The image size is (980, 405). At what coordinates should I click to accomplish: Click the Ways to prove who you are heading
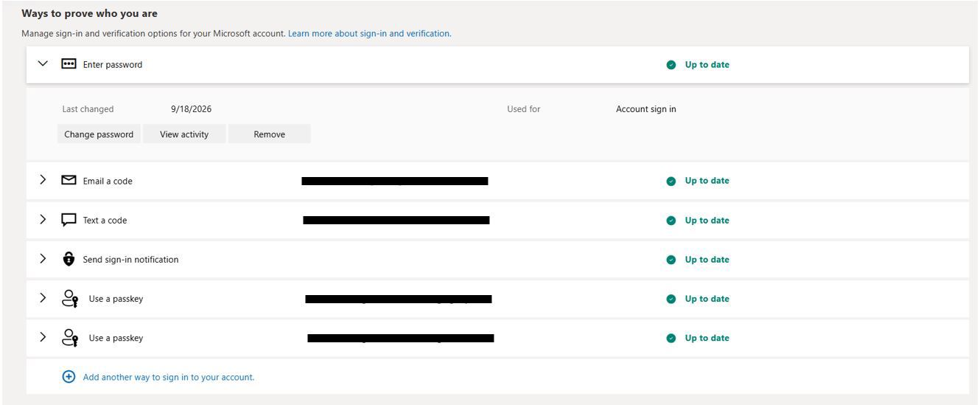89,13
